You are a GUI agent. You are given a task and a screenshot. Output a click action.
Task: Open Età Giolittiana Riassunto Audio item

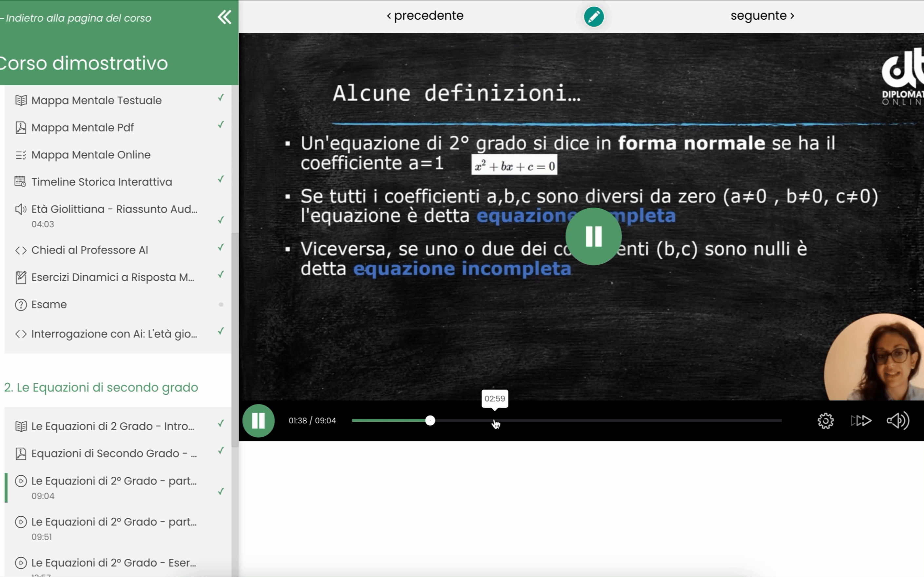click(114, 209)
